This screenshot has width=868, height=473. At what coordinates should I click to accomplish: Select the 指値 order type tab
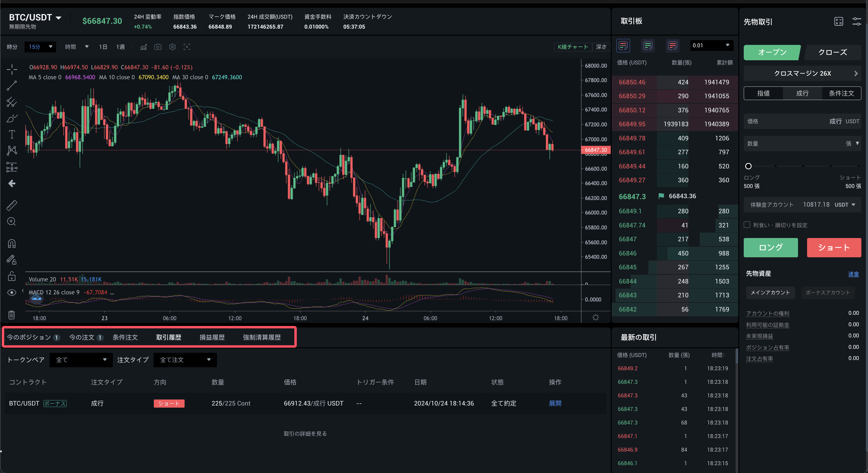[x=763, y=93]
